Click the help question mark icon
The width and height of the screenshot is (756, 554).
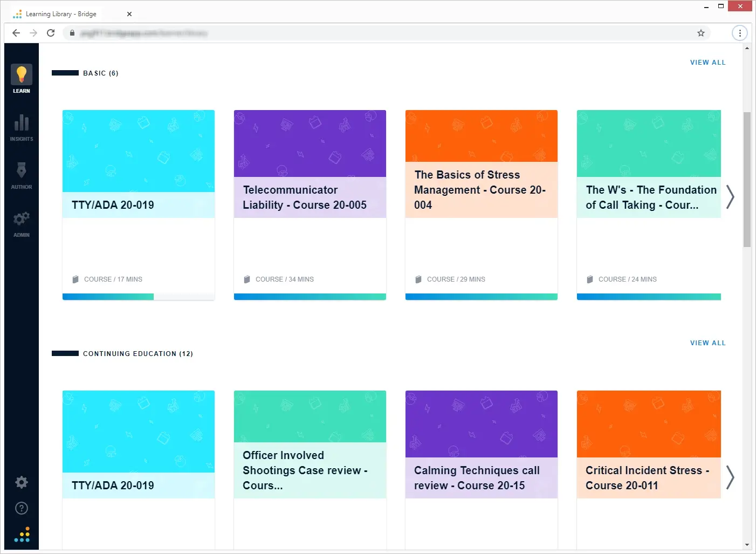click(x=22, y=508)
